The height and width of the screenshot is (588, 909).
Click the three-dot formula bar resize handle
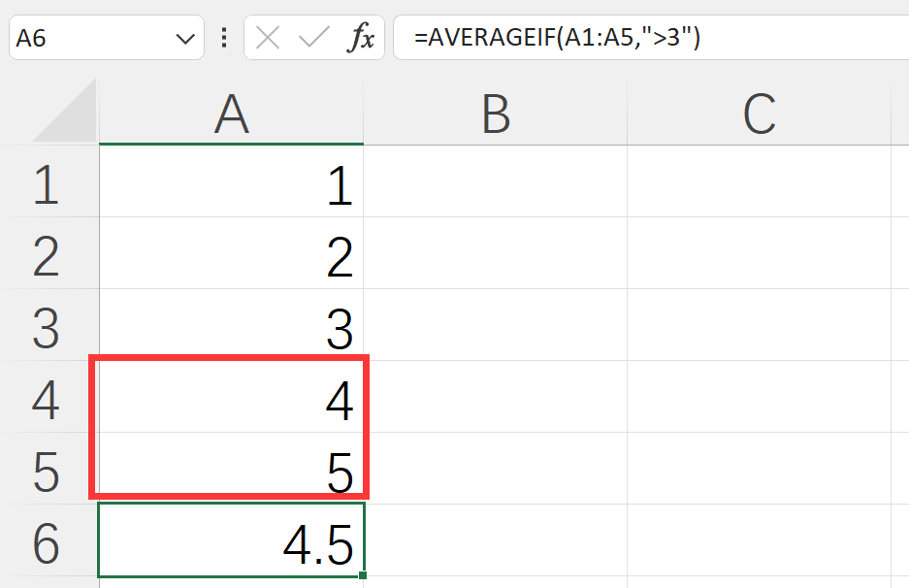pyautogui.click(x=225, y=38)
